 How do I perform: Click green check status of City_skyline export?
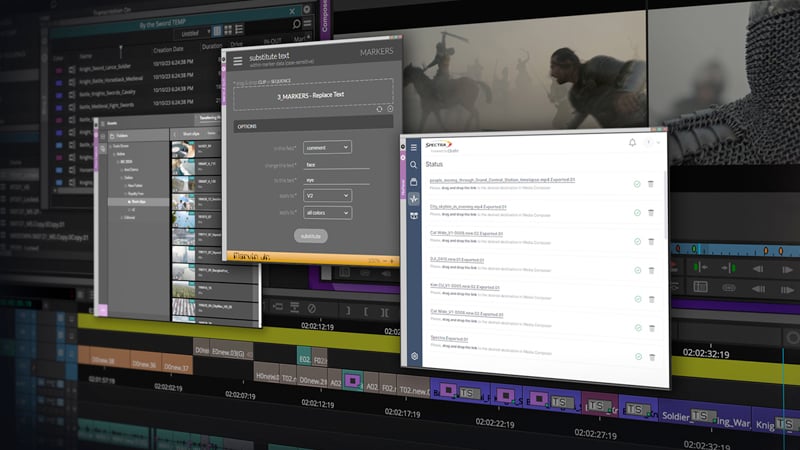[x=637, y=213]
